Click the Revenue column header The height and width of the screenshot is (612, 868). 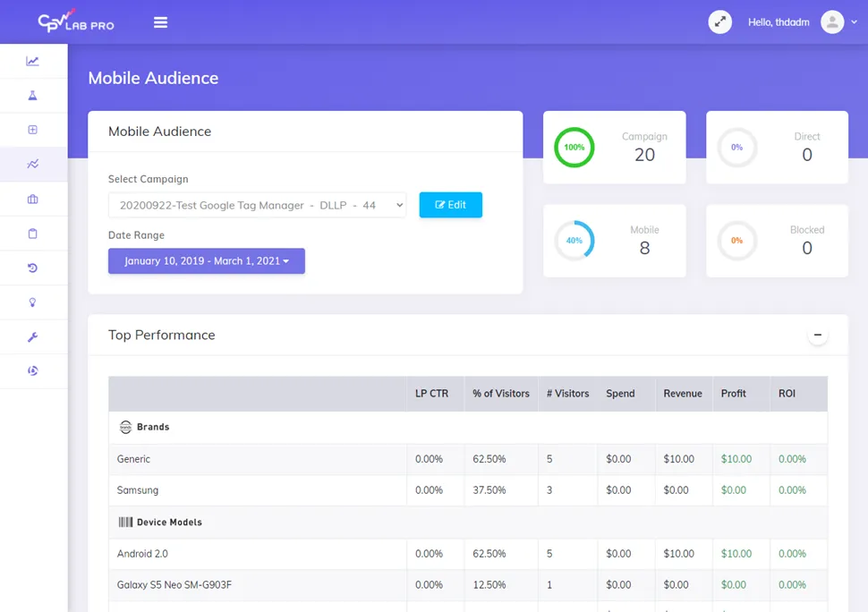pos(682,394)
